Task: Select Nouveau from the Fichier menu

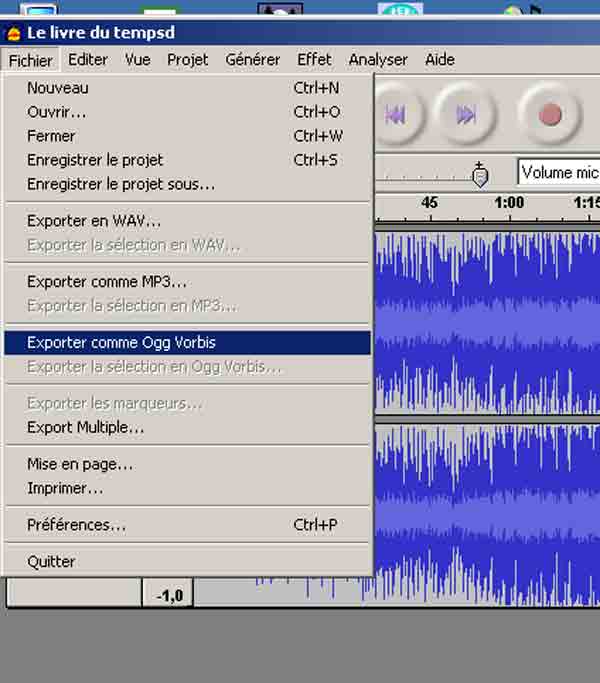Action: pyautogui.click(x=57, y=88)
